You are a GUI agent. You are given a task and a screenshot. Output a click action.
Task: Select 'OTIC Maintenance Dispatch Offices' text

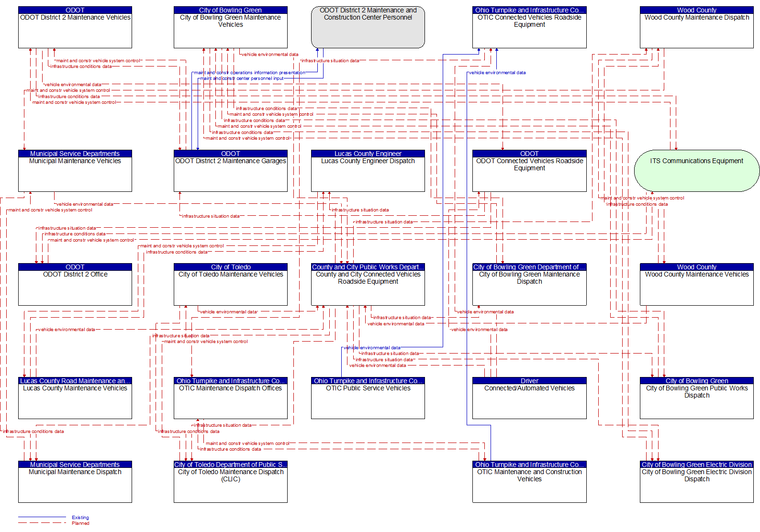[231, 388]
